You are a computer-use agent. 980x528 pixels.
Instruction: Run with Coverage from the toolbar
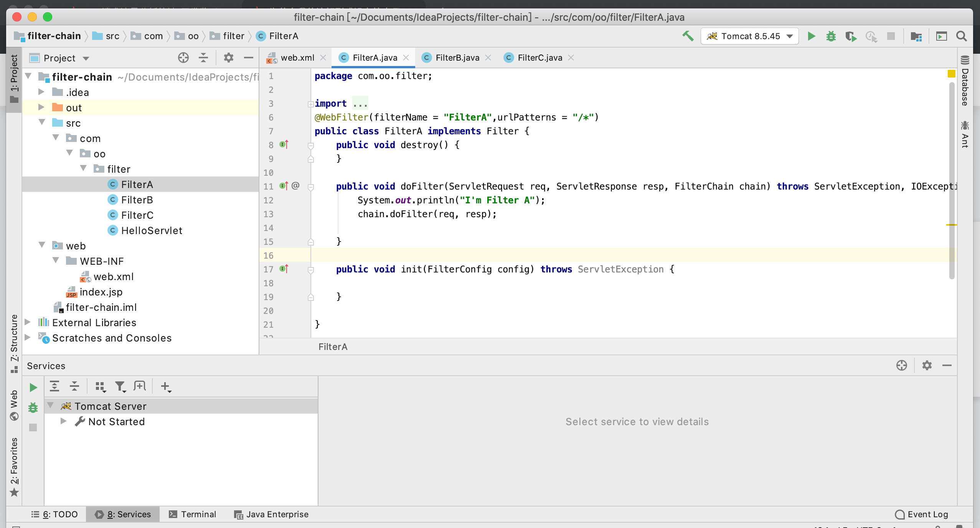point(851,36)
